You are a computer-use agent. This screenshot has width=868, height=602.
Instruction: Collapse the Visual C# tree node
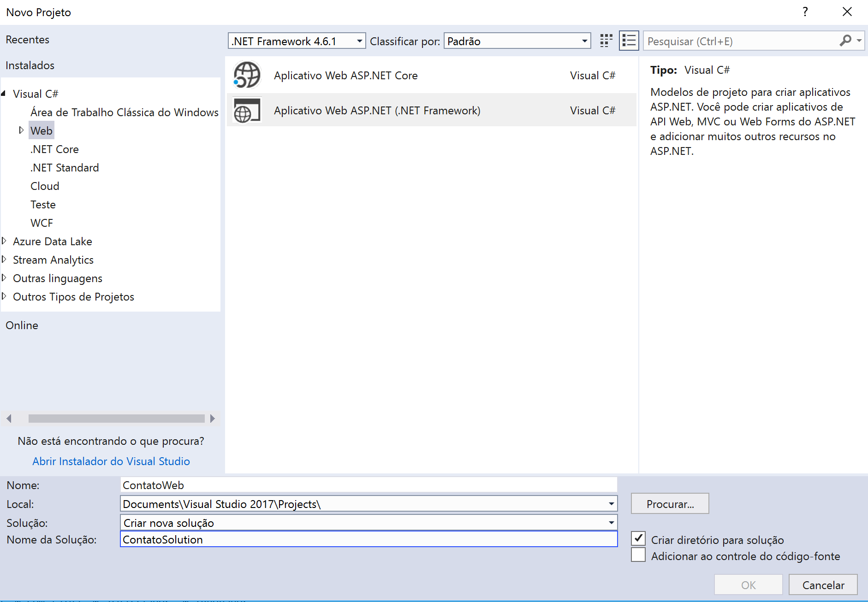4,94
